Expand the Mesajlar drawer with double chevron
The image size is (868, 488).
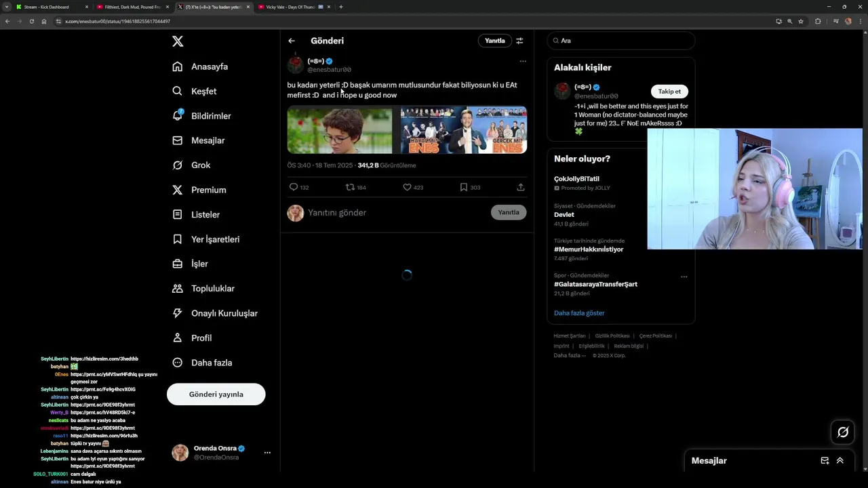(x=840, y=460)
